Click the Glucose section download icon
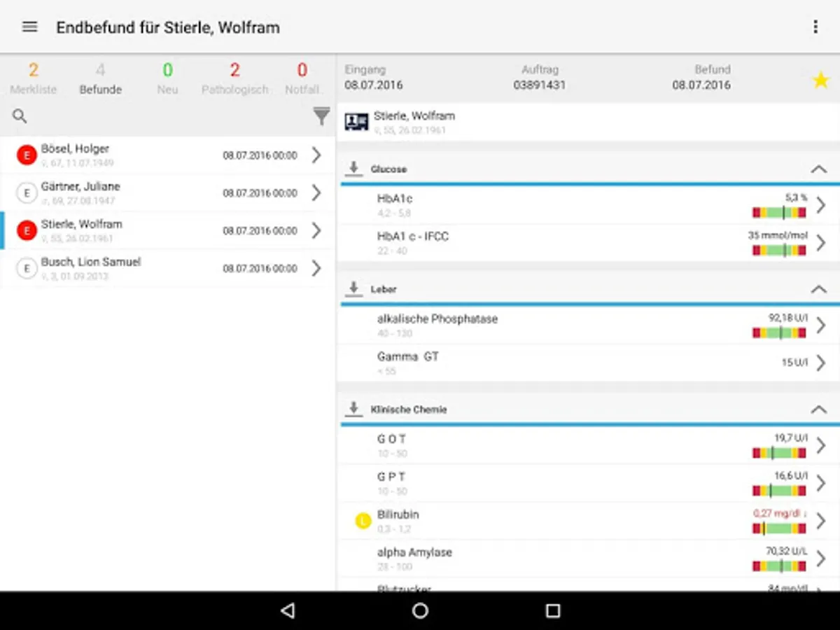Viewport: 840px width, 630px height. click(x=354, y=169)
